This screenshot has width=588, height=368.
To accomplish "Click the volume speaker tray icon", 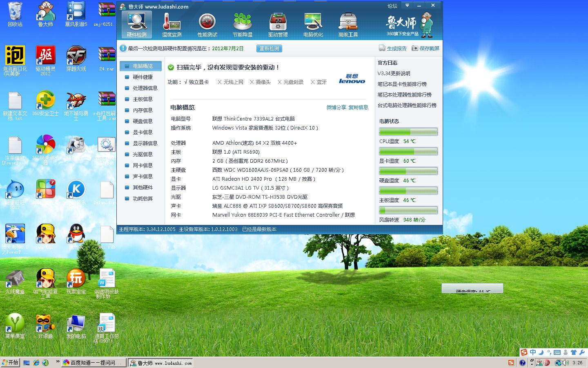I will (566, 363).
